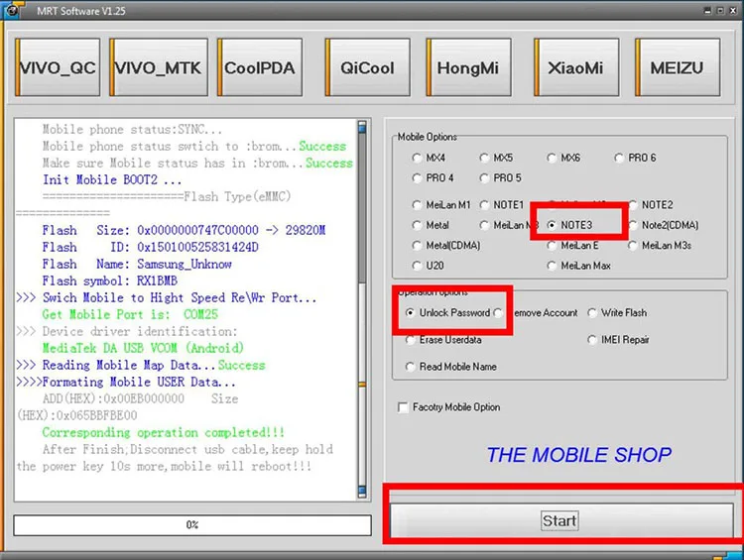Click the log panel scroll up arrow
This screenshot has width=744, height=560.
pyautogui.click(x=362, y=127)
